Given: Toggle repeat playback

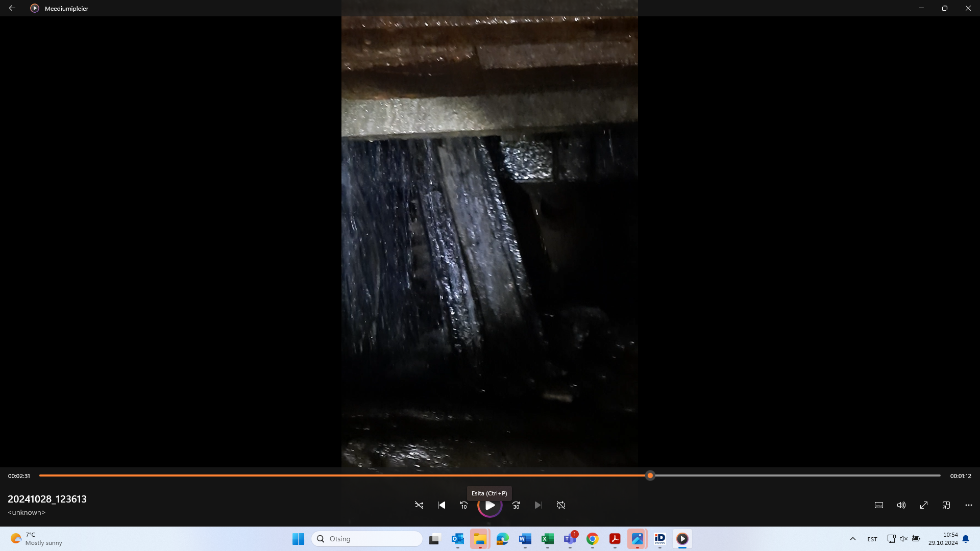Looking at the screenshot, I should (561, 505).
